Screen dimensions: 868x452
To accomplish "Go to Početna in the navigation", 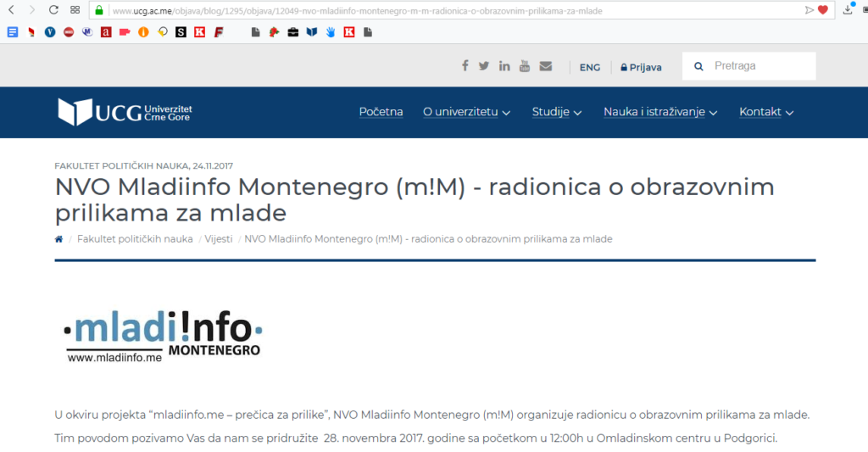I will [381, 112].
